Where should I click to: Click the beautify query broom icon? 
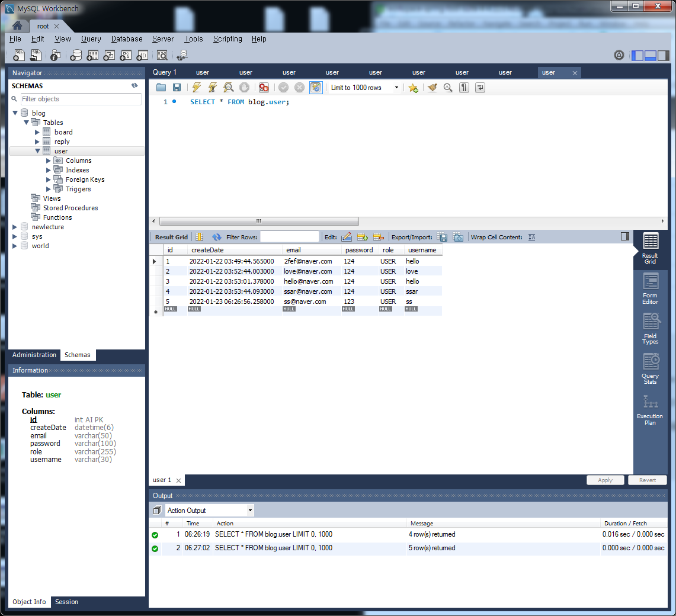(x=432, y=88)
